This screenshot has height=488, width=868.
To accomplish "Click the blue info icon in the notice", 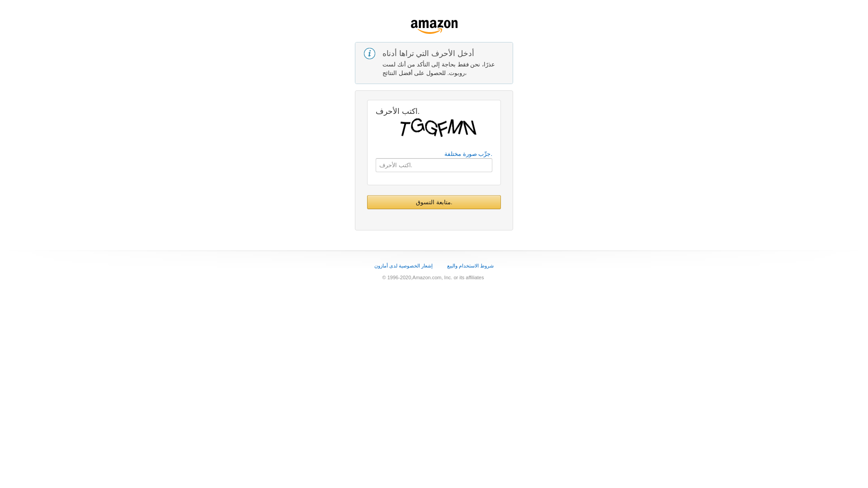I will (369, 53).
